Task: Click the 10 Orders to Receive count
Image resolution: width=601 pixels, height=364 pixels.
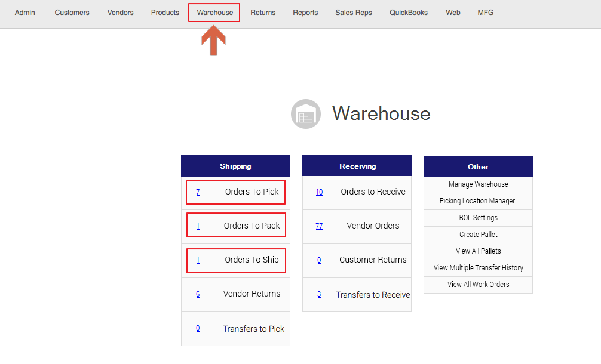Action: pyautogui.click(x=319, y=192)
